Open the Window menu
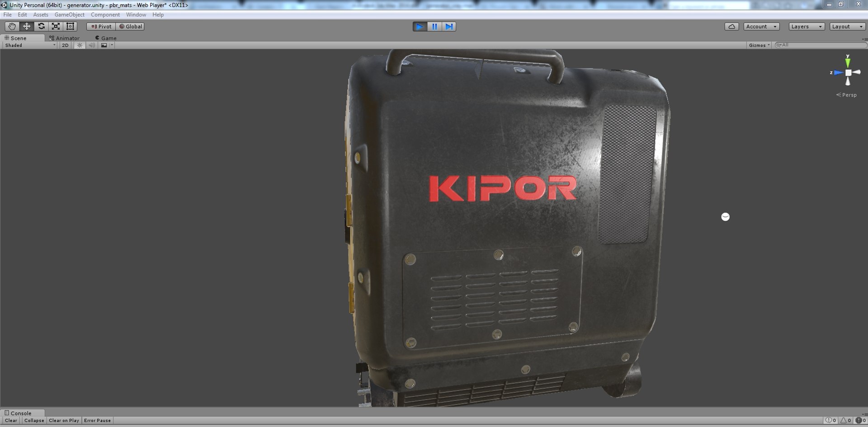The image size is (868, 427). coord(136,14)
